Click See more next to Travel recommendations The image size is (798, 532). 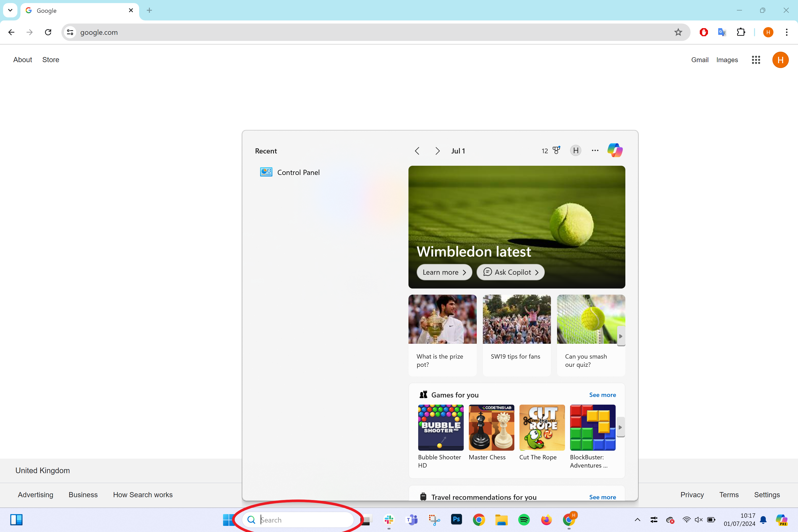click(602, 497)
